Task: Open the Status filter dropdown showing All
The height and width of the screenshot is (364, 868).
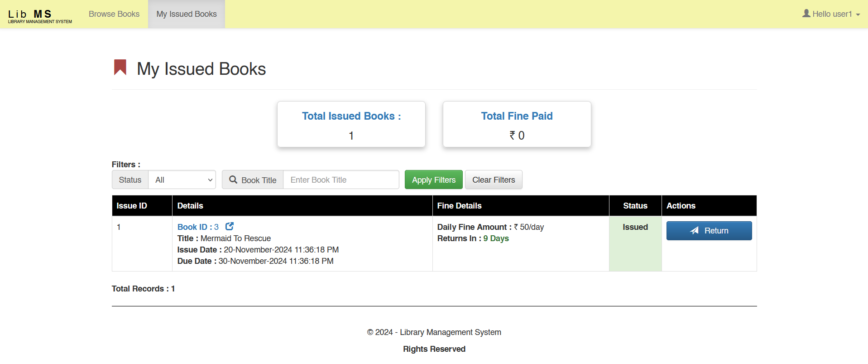Action: pyautogui.click(x=182, y=180)
